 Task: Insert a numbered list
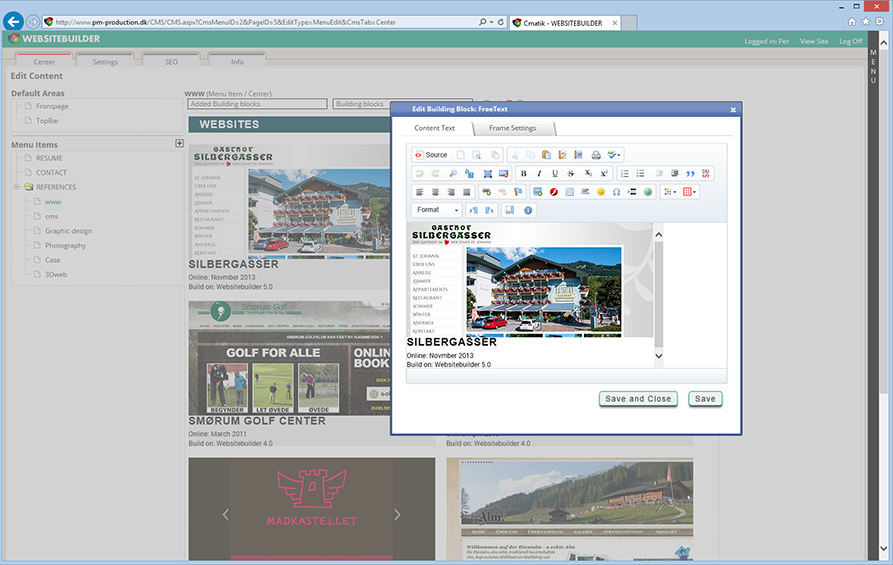625,174
